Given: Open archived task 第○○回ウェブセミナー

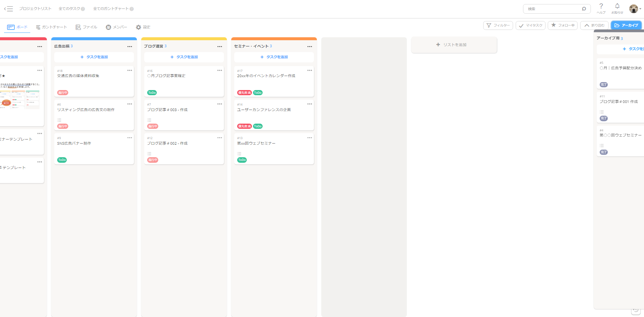Looking at the screenshot, I should point(620,141).
